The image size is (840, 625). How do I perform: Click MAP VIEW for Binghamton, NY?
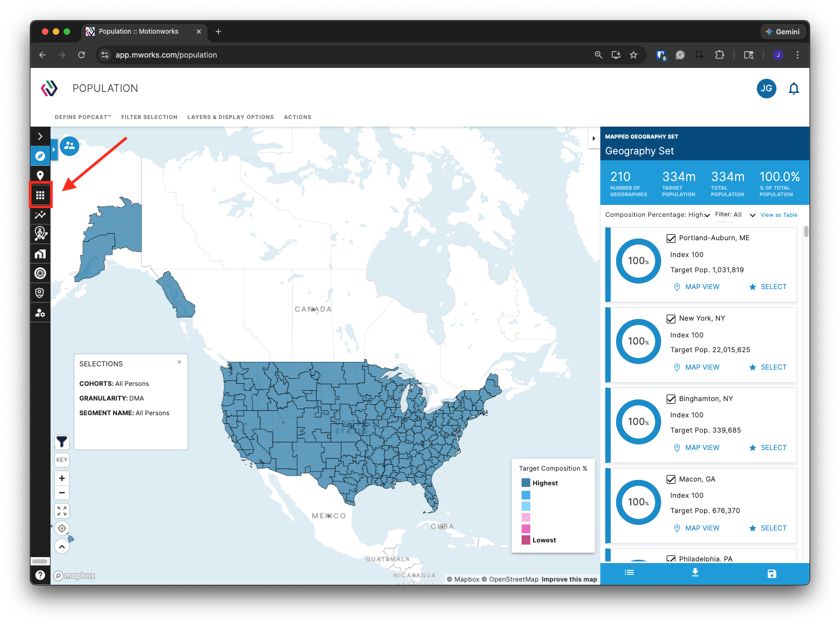tap(697, 448)
